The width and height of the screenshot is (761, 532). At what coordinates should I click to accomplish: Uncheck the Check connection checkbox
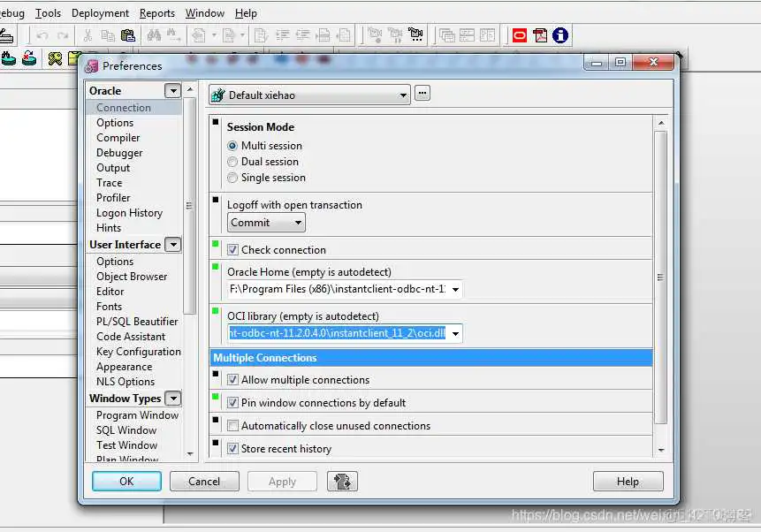click(x=233, y=250)
